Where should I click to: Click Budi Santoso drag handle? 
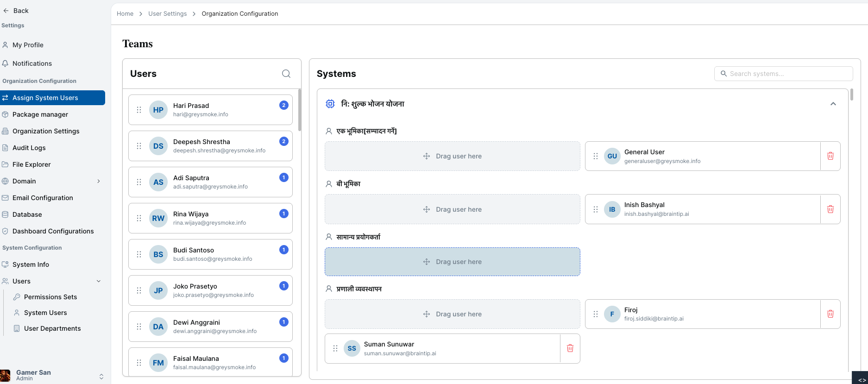[139, 254]
